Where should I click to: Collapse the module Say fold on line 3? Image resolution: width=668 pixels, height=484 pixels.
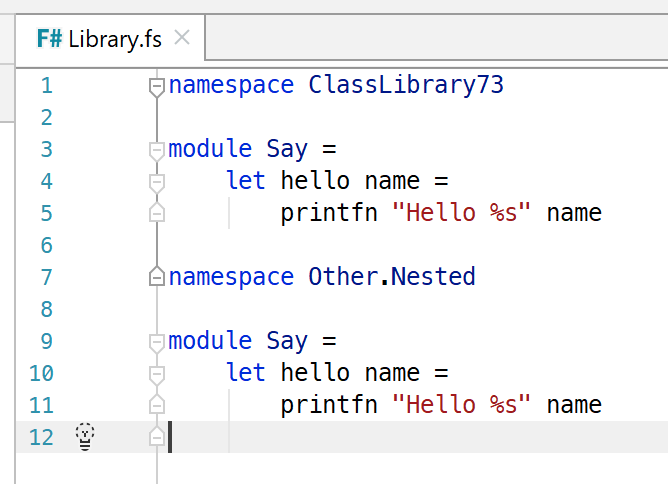click(x=157, y=151)
